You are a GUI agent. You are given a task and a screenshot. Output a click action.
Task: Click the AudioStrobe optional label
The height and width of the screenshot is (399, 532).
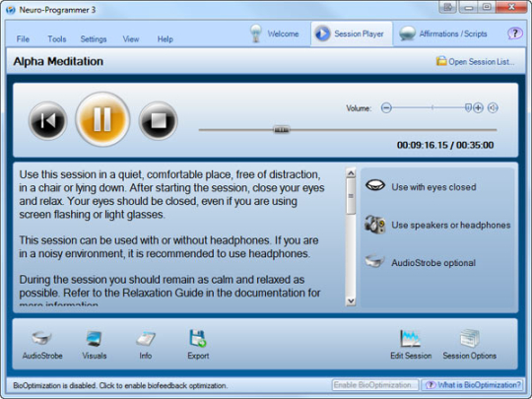[x=433, y=263]
